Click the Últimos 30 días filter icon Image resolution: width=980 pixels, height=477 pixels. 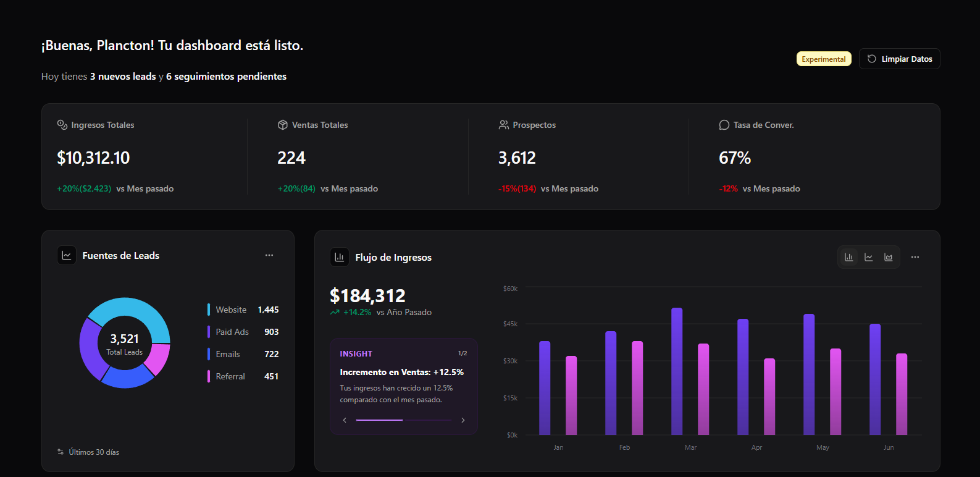[x=61, y=452]
